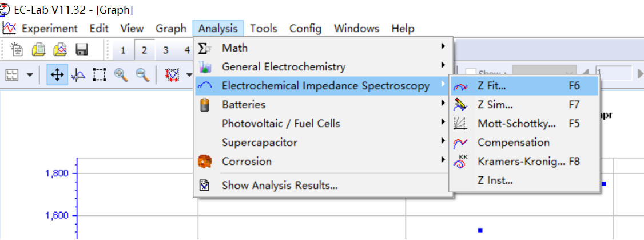Viewport: 644px width, 240px height.
Task: Open the graph layout dropdown arrow
Action: (29, 75)
